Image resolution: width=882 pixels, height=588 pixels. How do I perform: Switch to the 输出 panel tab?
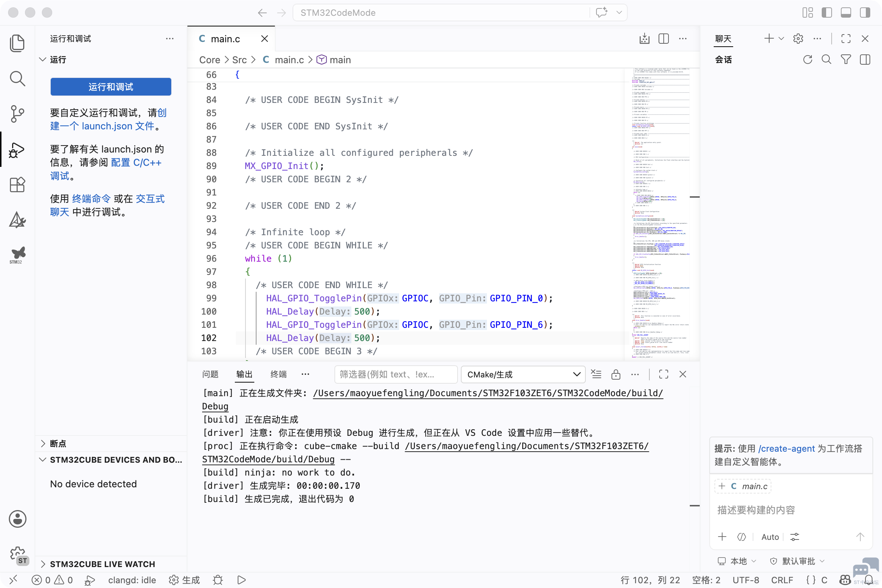pos(244,374)
